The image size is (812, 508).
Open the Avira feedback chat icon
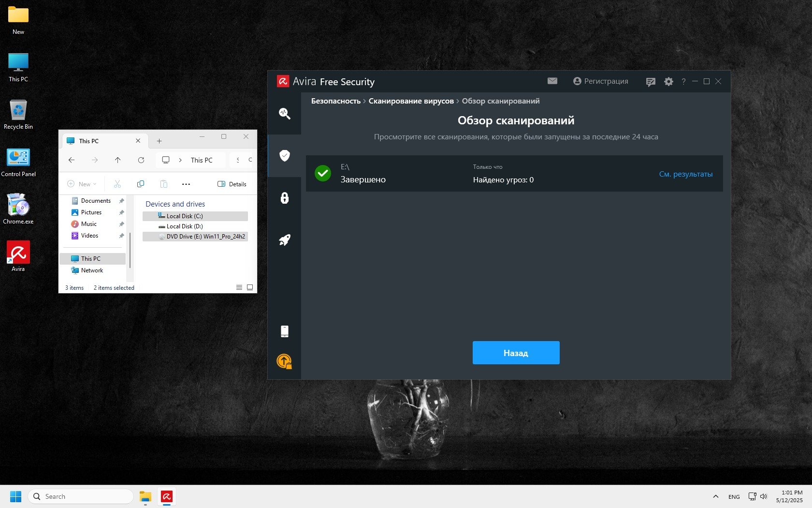(651, 82)
